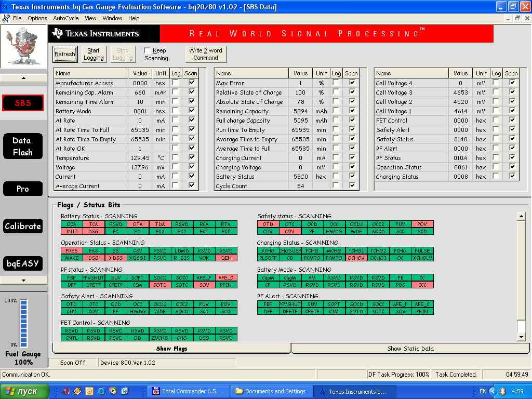
Task: Click the Battery Status value 58C0
Action: 300,177
